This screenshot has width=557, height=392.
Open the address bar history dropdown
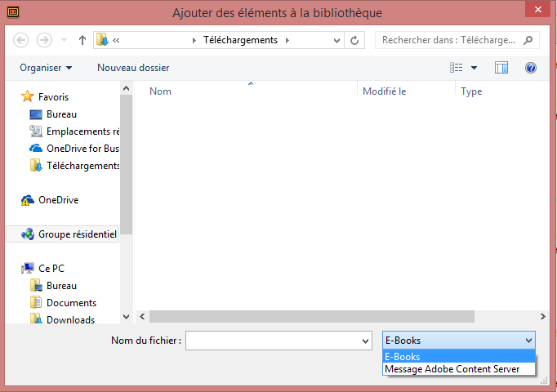coord(336,41)
